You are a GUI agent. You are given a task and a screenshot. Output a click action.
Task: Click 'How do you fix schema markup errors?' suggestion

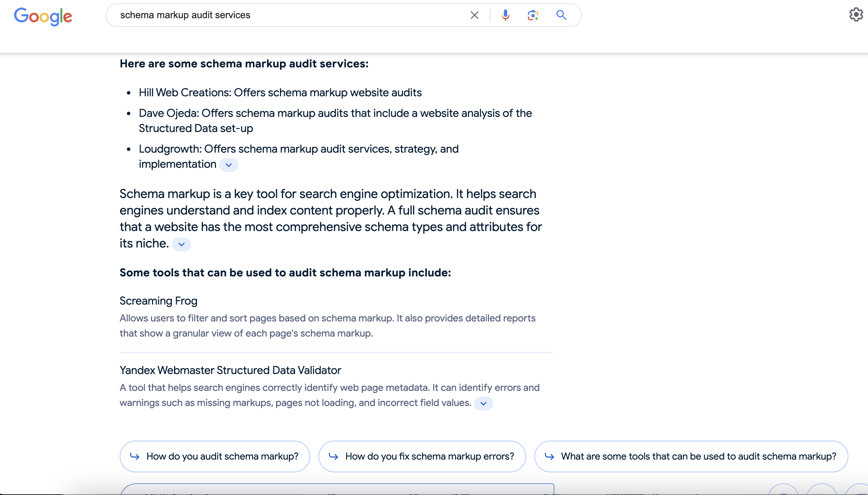(422, 456)
